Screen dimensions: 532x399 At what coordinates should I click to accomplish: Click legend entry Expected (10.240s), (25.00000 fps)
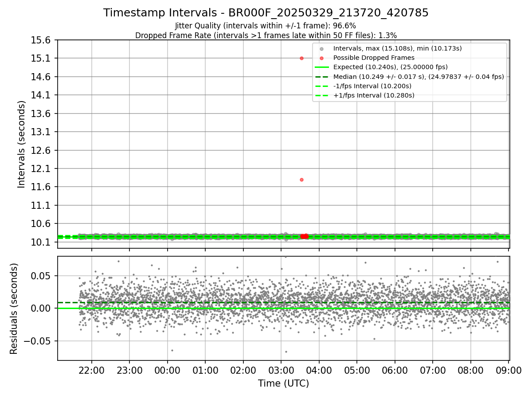click(x=391, y=67)
